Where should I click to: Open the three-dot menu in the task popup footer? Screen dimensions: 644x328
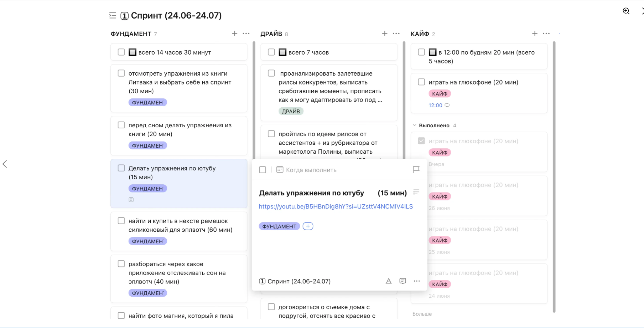tap(417, 281)
